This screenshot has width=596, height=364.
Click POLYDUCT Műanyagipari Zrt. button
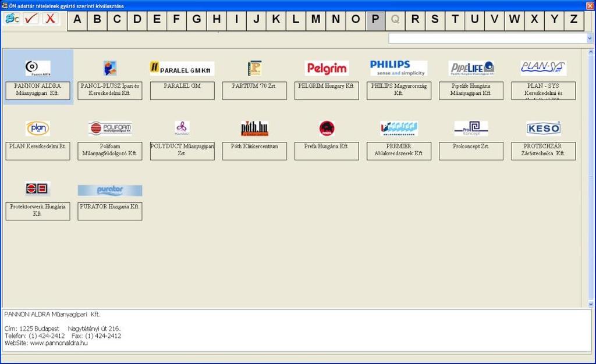pos(182,151)
